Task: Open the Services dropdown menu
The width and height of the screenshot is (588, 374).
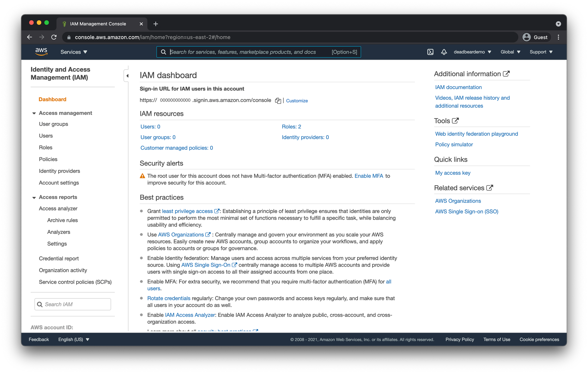Action: coord(74,52)
